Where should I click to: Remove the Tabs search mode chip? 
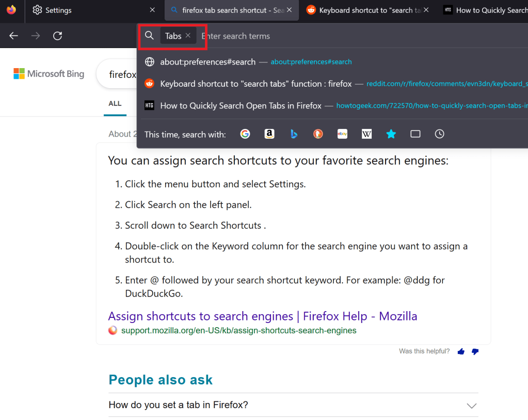(x=188, y=36)
